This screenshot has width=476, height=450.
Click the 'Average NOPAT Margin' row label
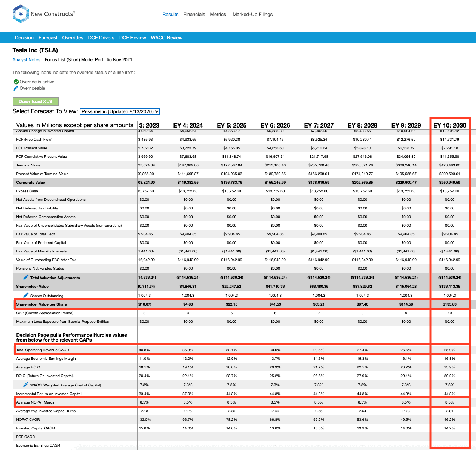click(x=36, y=402)
